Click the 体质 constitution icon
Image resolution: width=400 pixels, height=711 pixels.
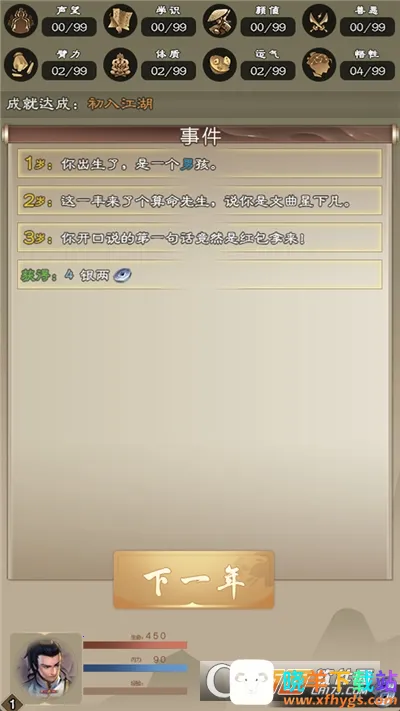pos(120,64)
